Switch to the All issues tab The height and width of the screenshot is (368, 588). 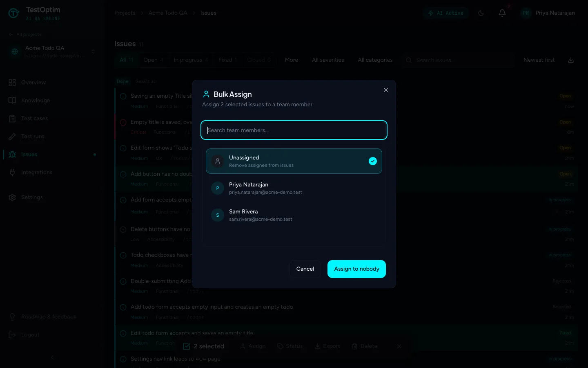[126, 60]
